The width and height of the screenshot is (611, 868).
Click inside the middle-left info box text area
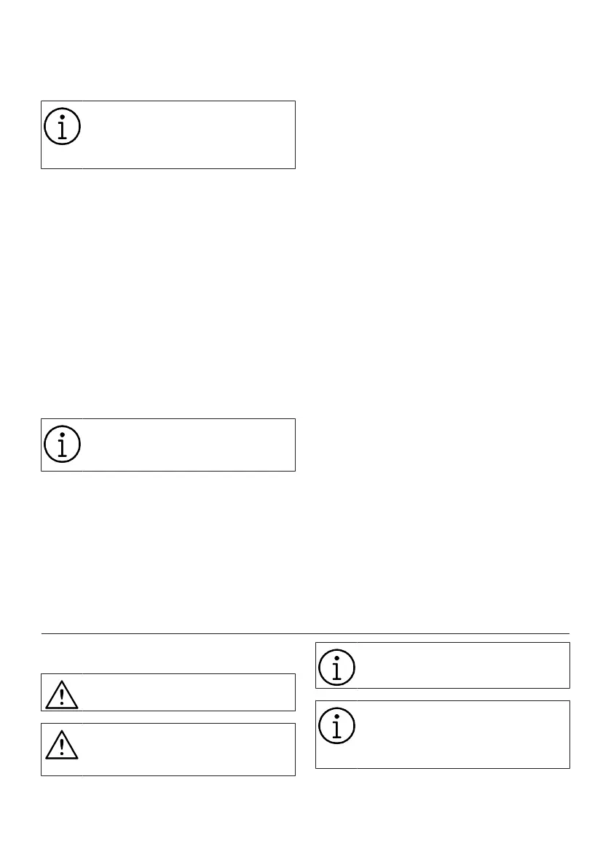click(188, 445)
